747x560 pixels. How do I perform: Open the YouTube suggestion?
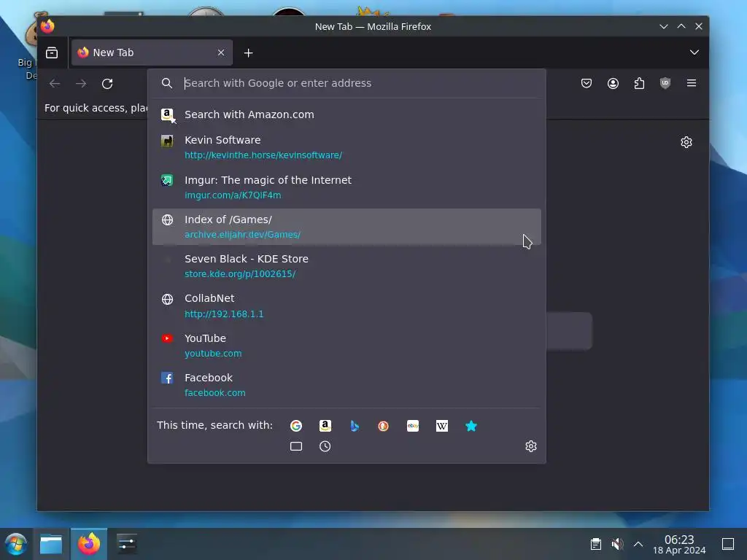click(347, 346)
